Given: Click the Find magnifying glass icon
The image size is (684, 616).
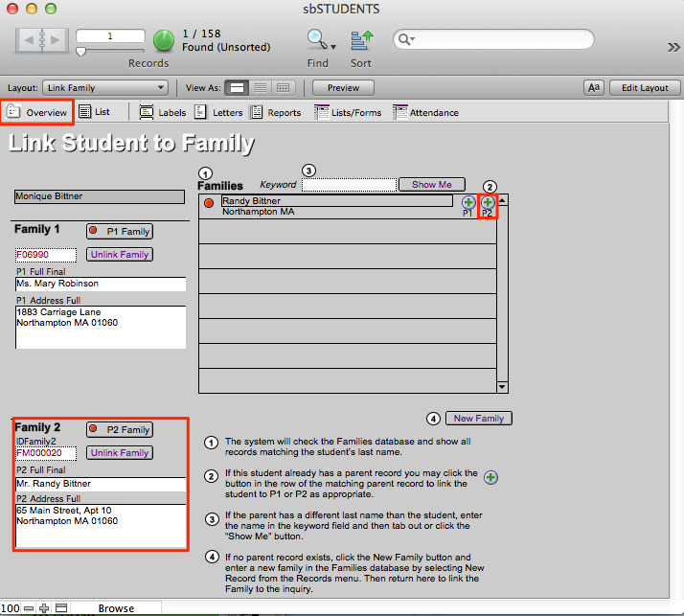Looking at the screenshot, I should (x=316, y=39).
